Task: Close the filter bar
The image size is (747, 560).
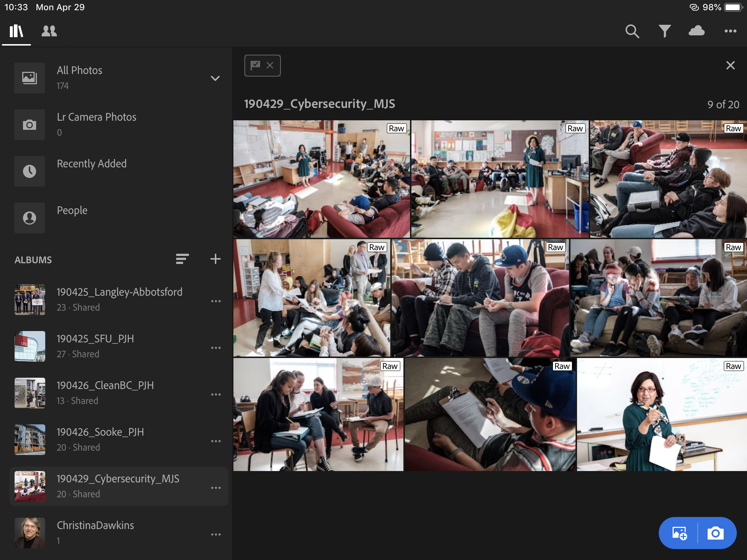Action: tap(730, 66)
